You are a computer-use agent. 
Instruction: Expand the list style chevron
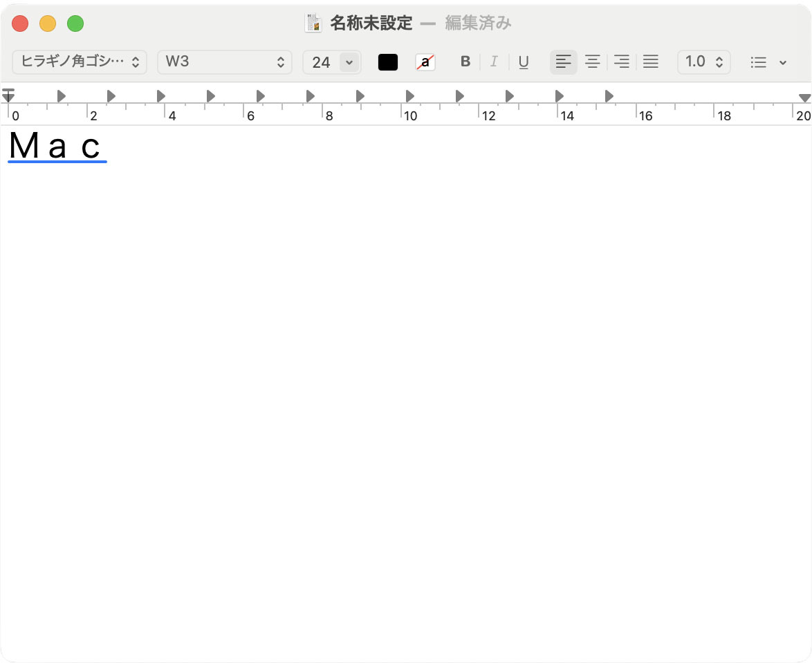tap(783, 63)
